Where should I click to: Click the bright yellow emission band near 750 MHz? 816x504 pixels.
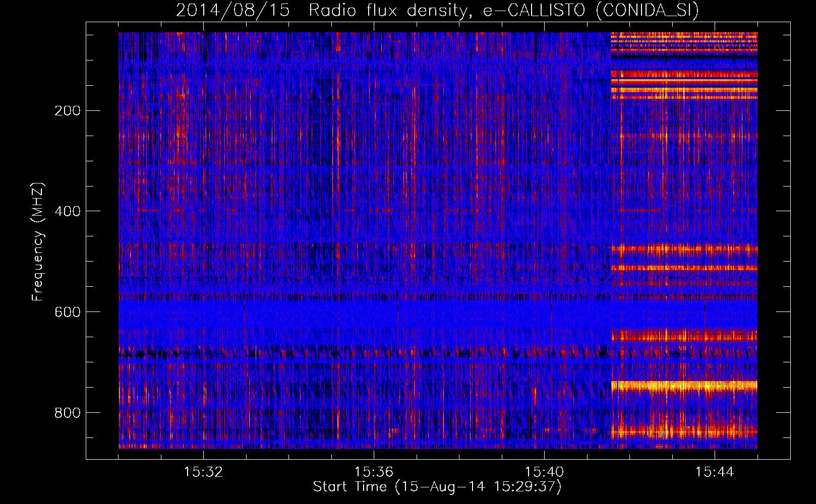point(684,387)
